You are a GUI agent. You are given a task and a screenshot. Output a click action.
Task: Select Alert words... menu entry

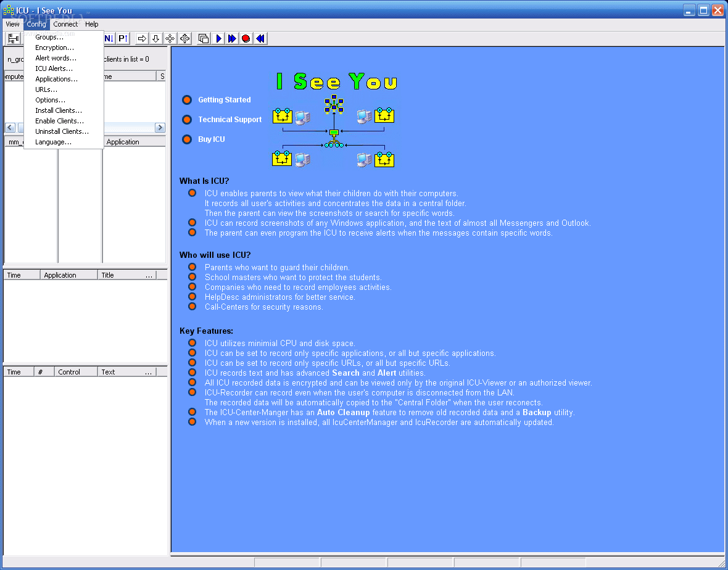coord(64,58)
